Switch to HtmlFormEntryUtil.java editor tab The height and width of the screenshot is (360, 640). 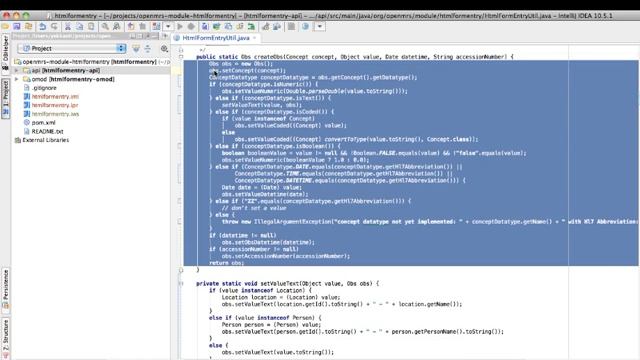[216, 38]
